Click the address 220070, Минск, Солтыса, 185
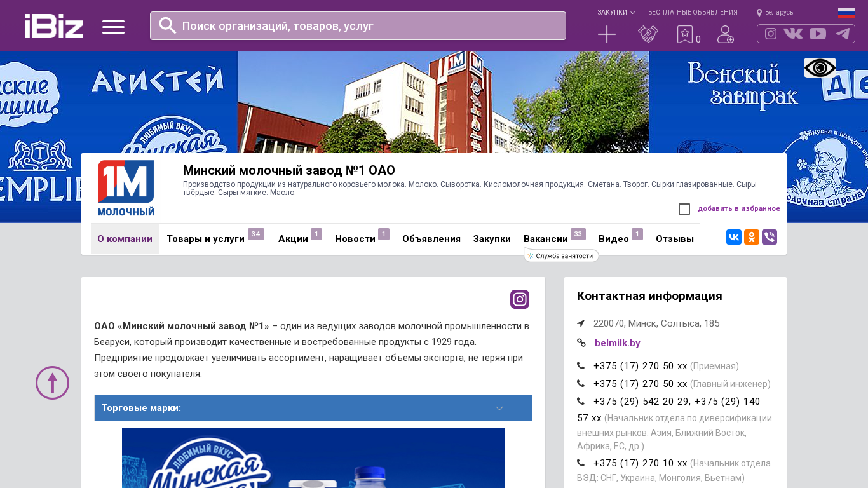The height and width of the screenshot is (488, 868). pyautogui.click(x=656, y=323)
